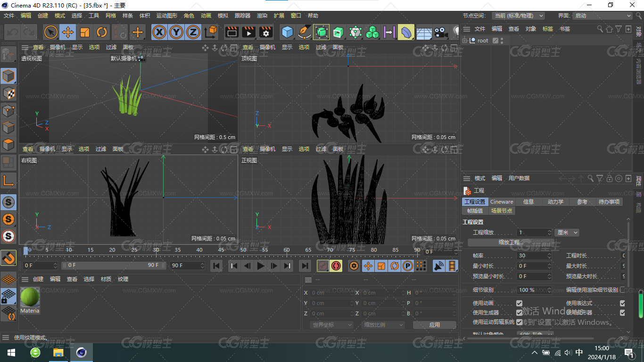The height and width of the screenshot is (362, 644).
Task: Click the Bend deformer icon
Action: click(x=406, y=32)
